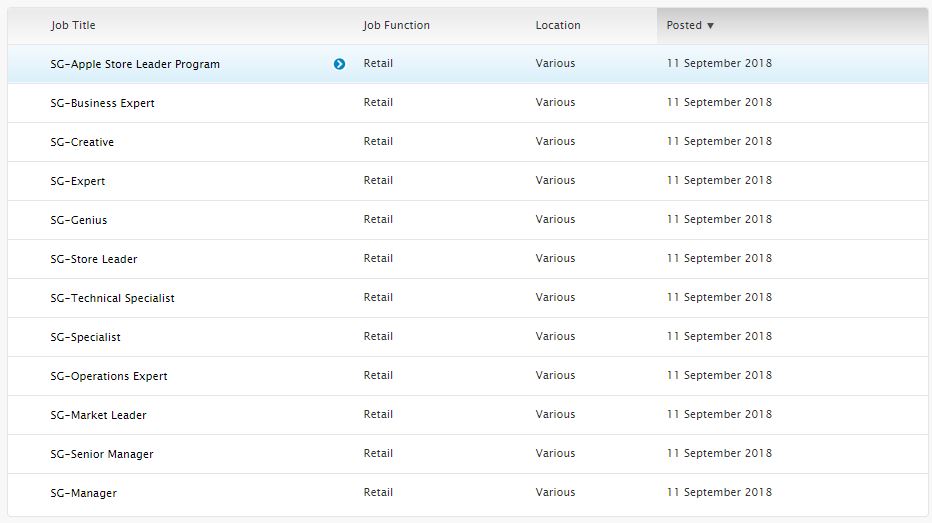
Task: Open the SG-Genius job listing
Action: click(78, 220)
